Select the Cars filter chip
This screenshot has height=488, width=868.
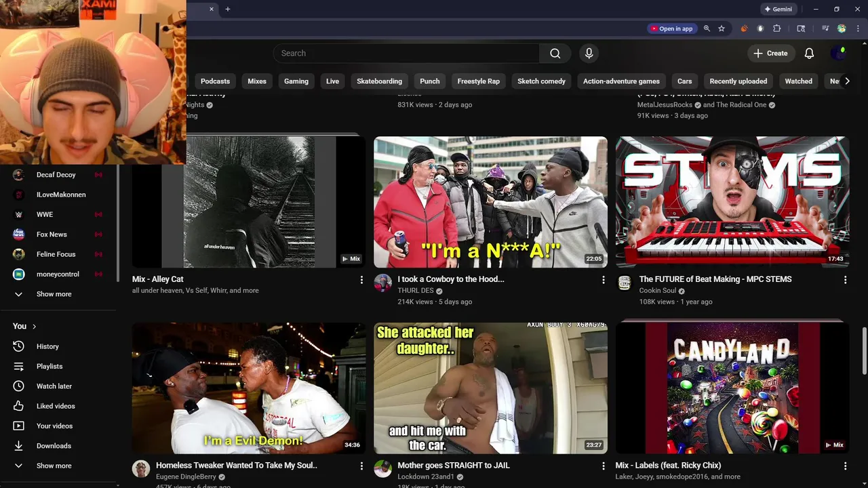[x=685, y=81]
